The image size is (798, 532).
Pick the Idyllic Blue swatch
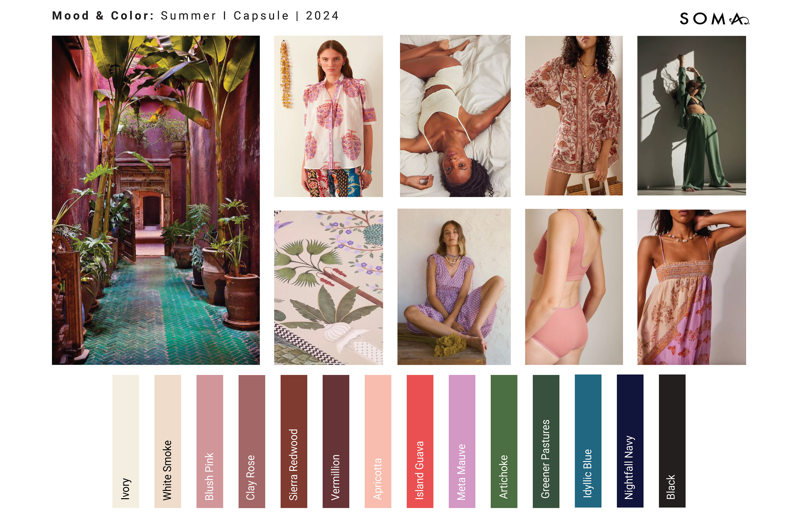[x=588, y=441]
